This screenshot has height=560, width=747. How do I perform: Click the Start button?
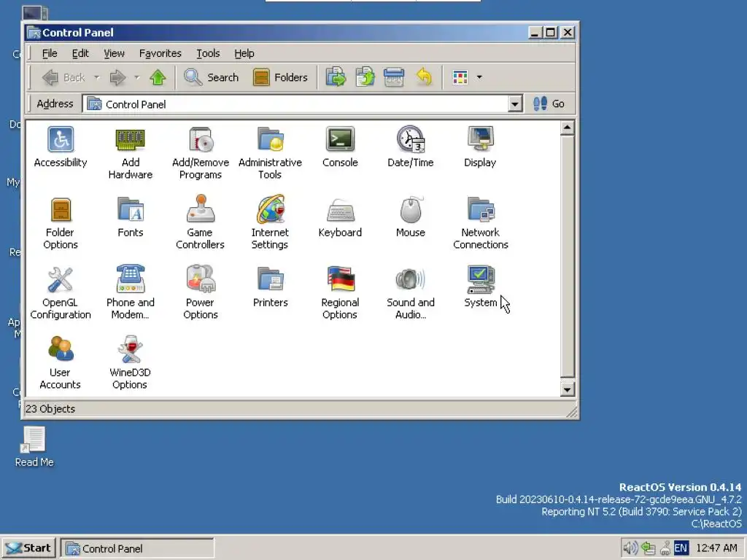coord(29,548)
